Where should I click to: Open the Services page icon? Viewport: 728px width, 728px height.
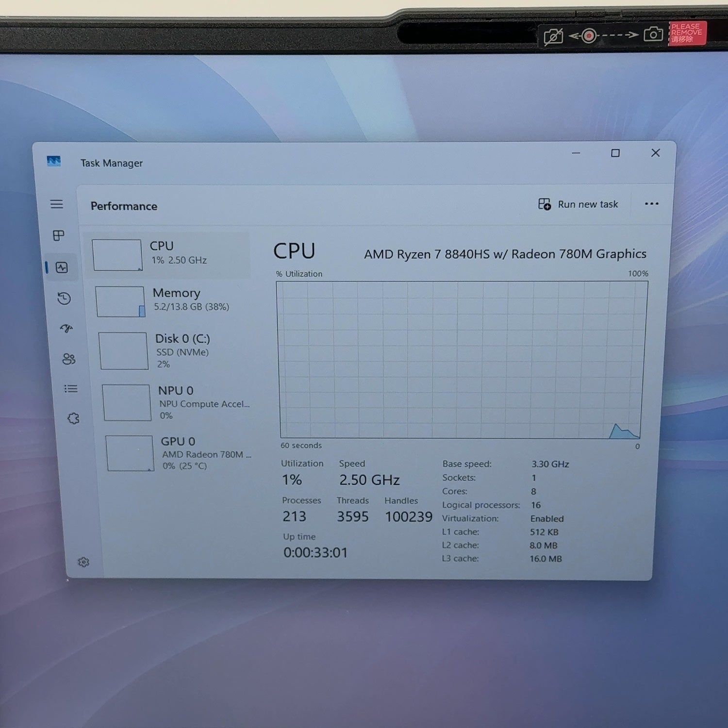click(73, 418)
